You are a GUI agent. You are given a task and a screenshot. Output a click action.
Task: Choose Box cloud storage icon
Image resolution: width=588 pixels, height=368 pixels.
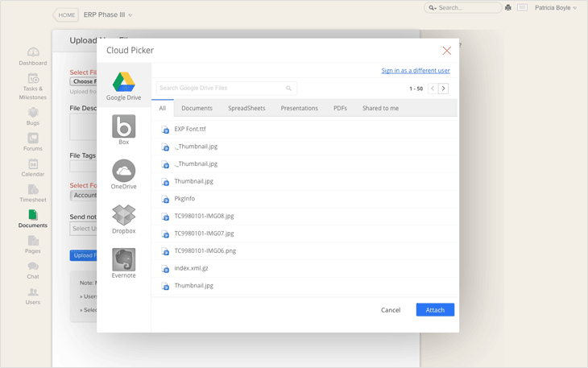(x=123, y=129)
